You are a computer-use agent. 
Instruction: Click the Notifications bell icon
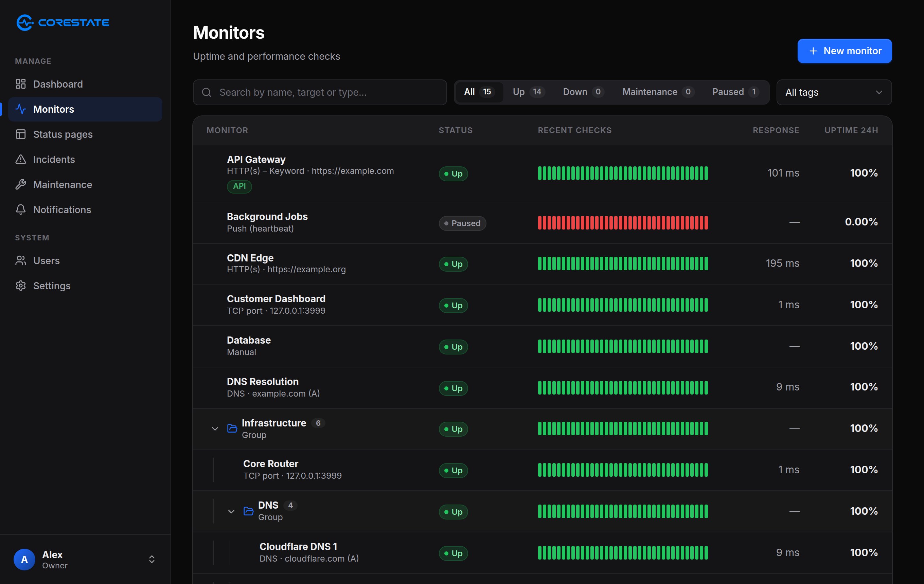(x=21, y=210)
